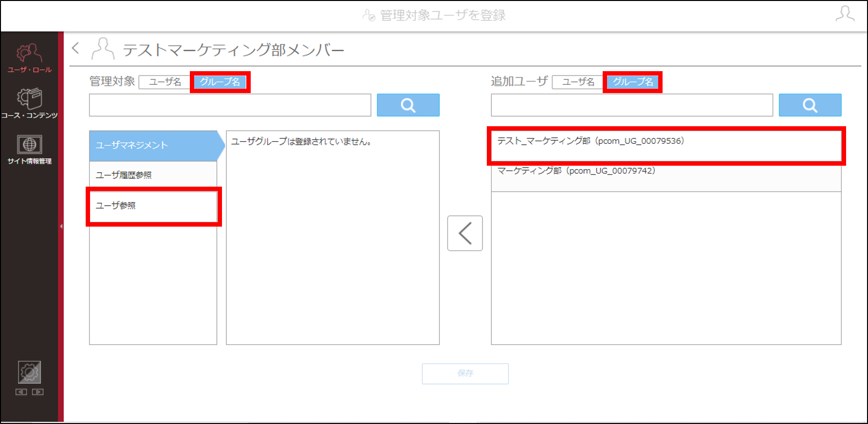Image resolution: width=868 pixels, height=424 pixels.
Task: Select ユーザ名 toggle under 追加ユーザ
Action: point(578,82)
